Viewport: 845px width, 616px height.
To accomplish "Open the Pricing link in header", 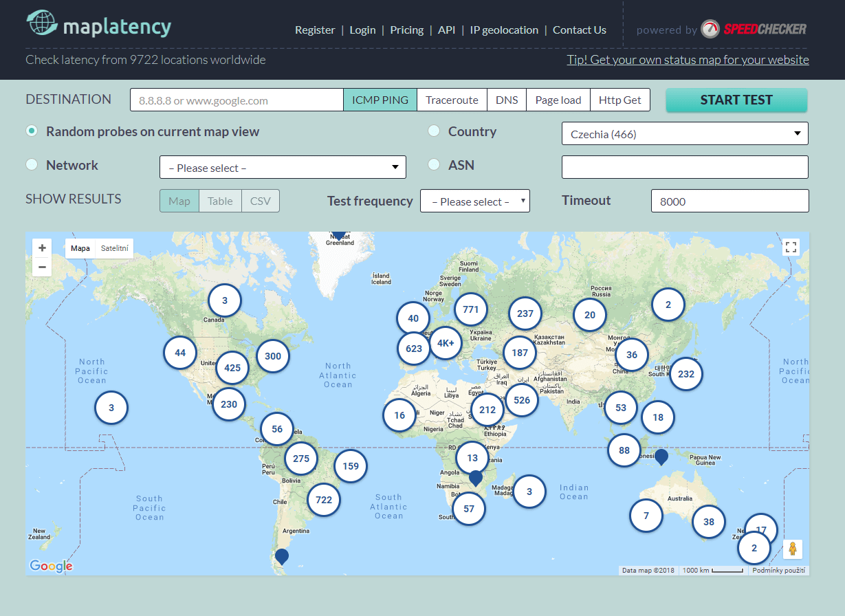I will coord(406,30).
